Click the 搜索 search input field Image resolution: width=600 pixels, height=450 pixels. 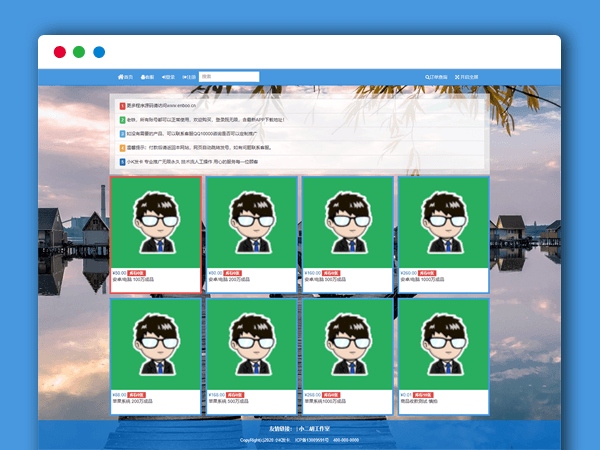[x=228, y=76]
